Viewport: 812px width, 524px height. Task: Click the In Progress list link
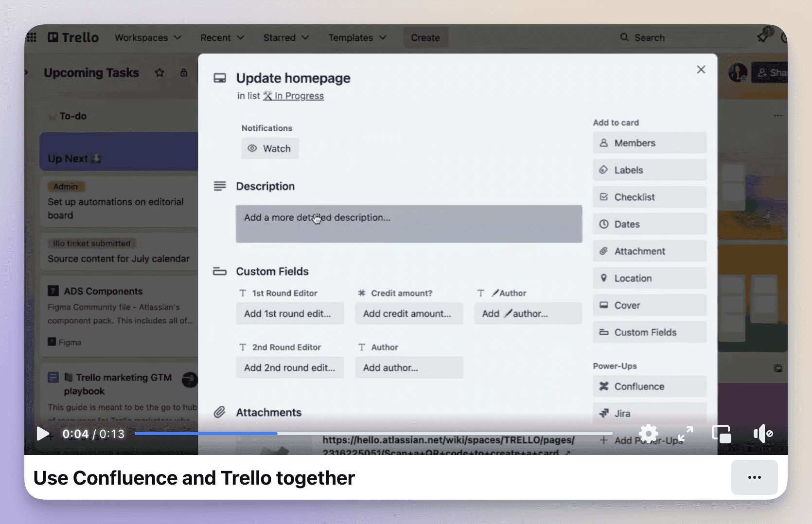(x=293, y=96)
